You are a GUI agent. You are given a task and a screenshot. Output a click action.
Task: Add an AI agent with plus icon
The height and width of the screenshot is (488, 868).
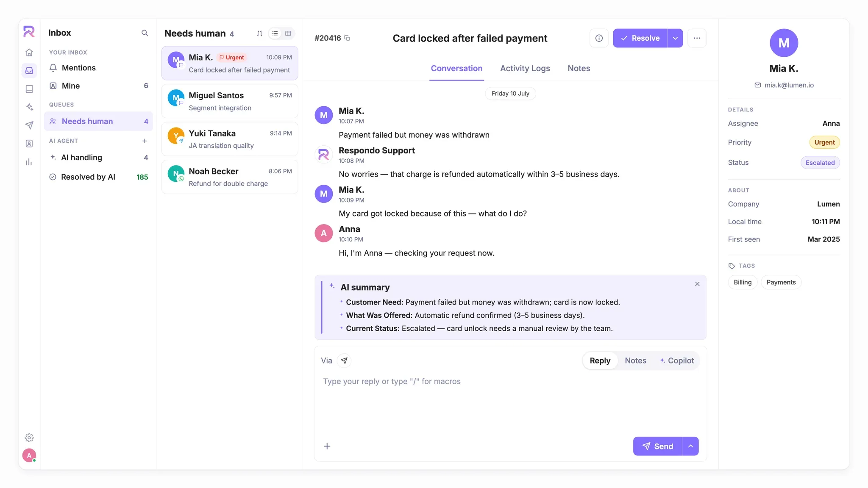(x=145, y=141)
